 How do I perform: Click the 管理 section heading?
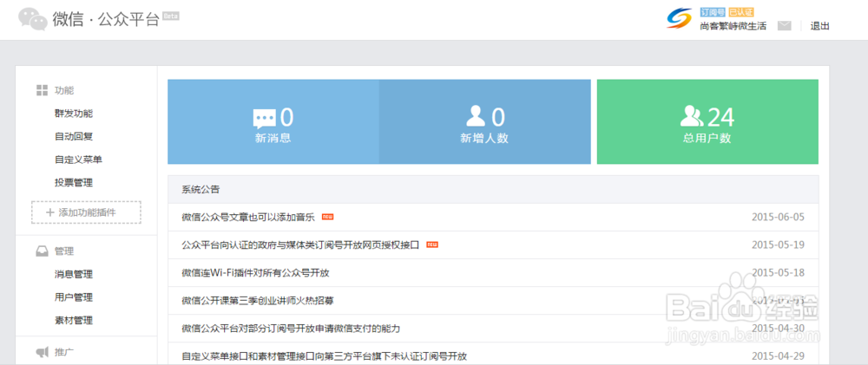63,251
